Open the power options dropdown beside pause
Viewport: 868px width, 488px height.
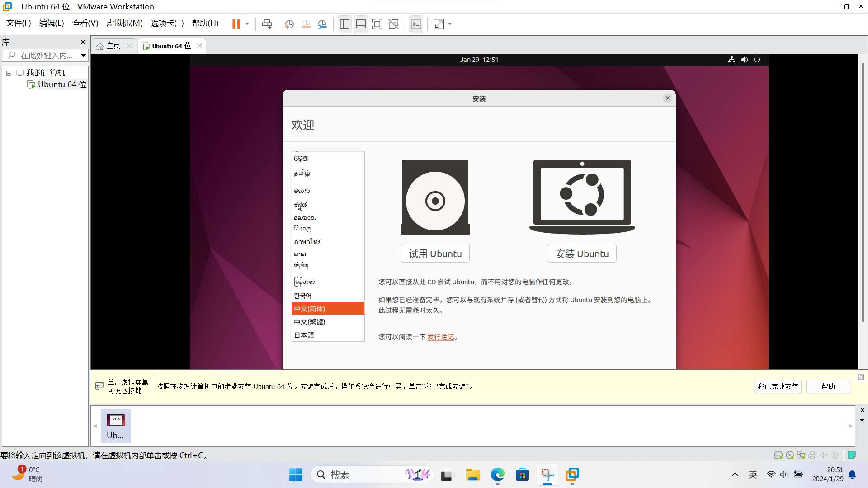coord(247,24)
